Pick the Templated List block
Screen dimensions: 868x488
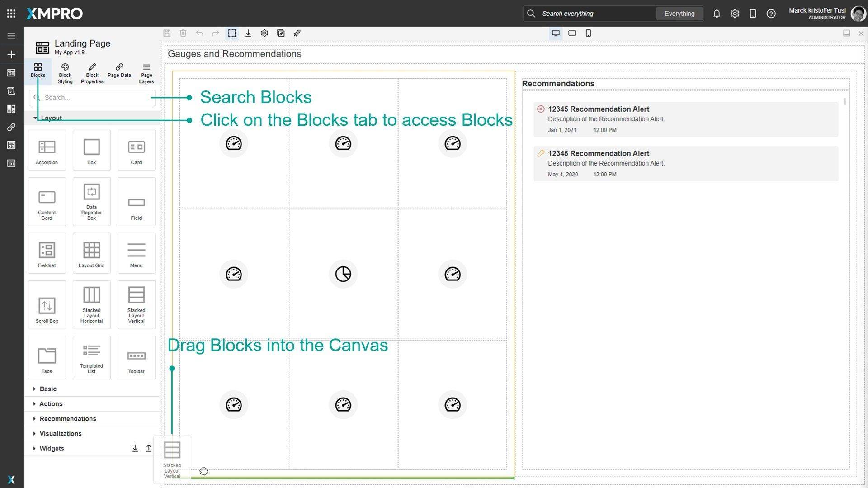tap(91, 357)
